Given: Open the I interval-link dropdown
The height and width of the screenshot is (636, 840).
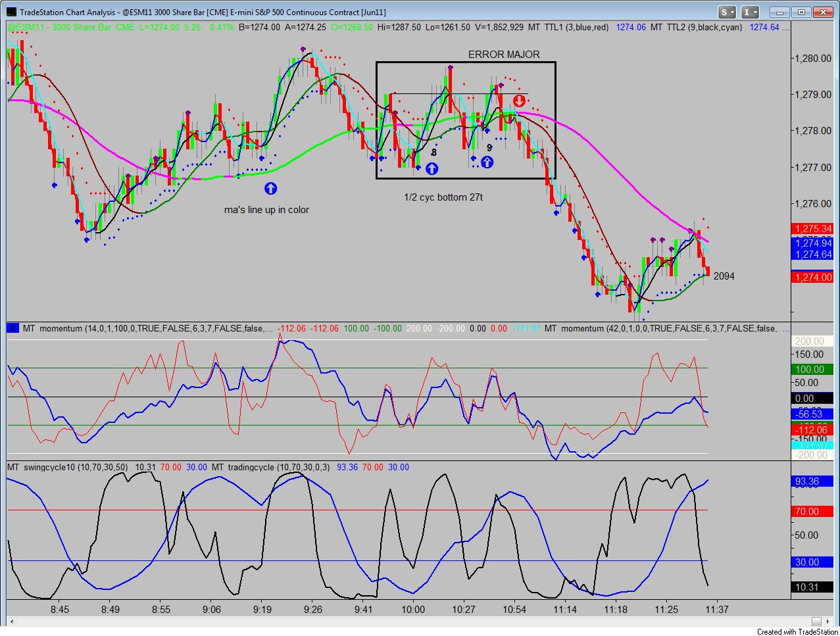Looking at the screenshot, I should (x=750, y=12).
